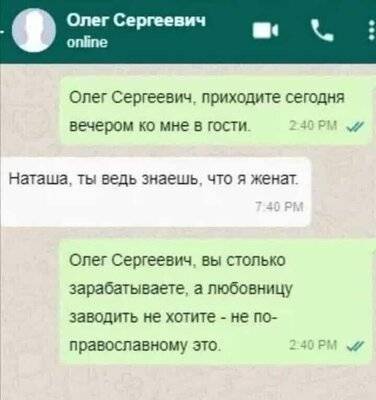This screenshot has width=376, height=400.
Task: Tap the 2:40 PM timestamp of first message
Action: click(313, 126)
